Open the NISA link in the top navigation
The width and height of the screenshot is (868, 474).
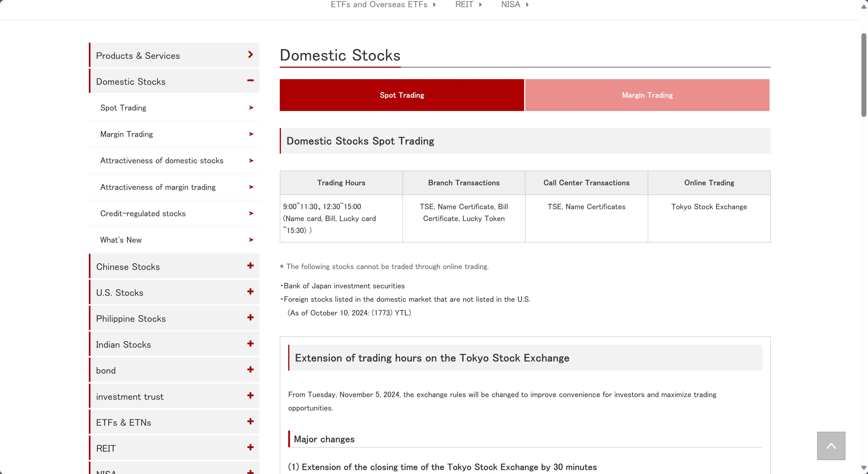point(510,4)
